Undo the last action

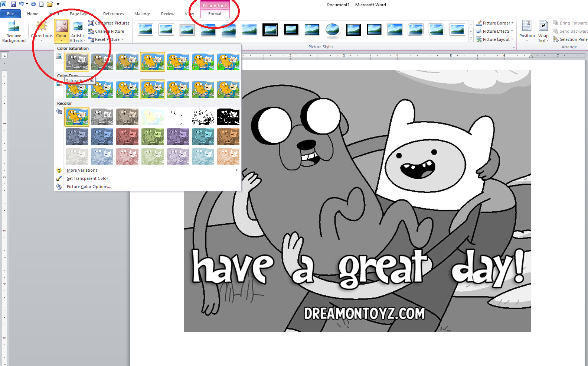[x=21, y=4]
